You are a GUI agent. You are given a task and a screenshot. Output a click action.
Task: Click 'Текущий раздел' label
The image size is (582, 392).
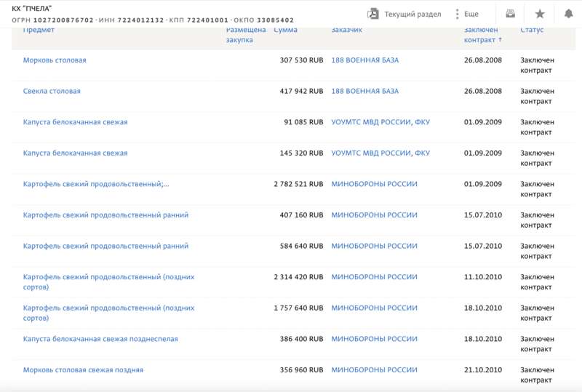point(412,14)
